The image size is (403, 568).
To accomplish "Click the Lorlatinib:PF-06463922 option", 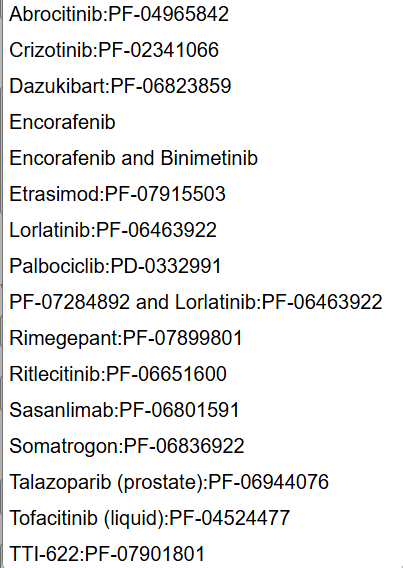I will (203, 230).
